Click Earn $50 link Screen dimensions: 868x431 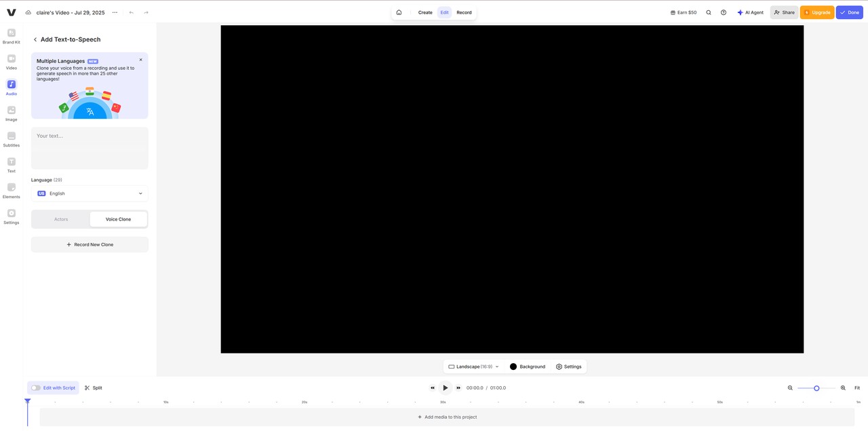pyautogui.click(x=684, y=12)
